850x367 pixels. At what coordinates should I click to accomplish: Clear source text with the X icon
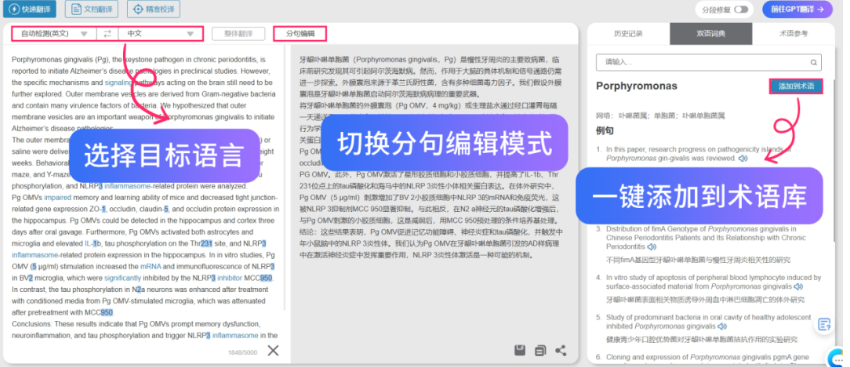click(x=273, y=350)
